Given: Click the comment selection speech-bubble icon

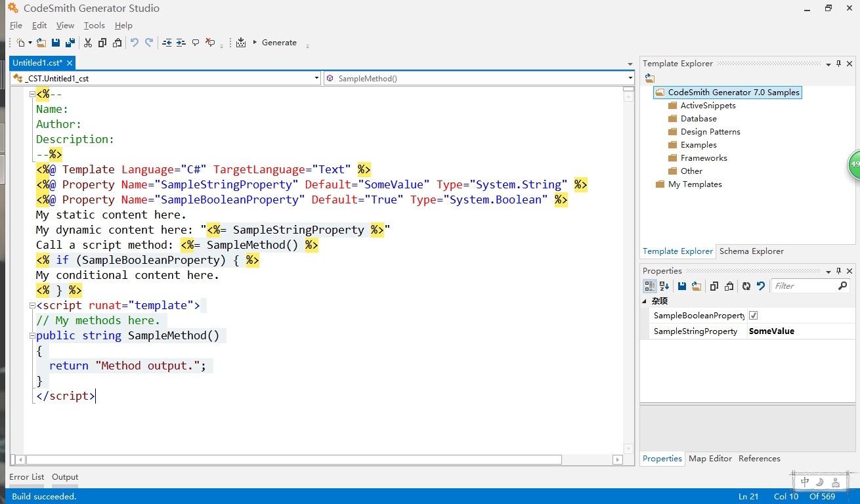Looking at the screenshot, I should click(x=196, y=43).
